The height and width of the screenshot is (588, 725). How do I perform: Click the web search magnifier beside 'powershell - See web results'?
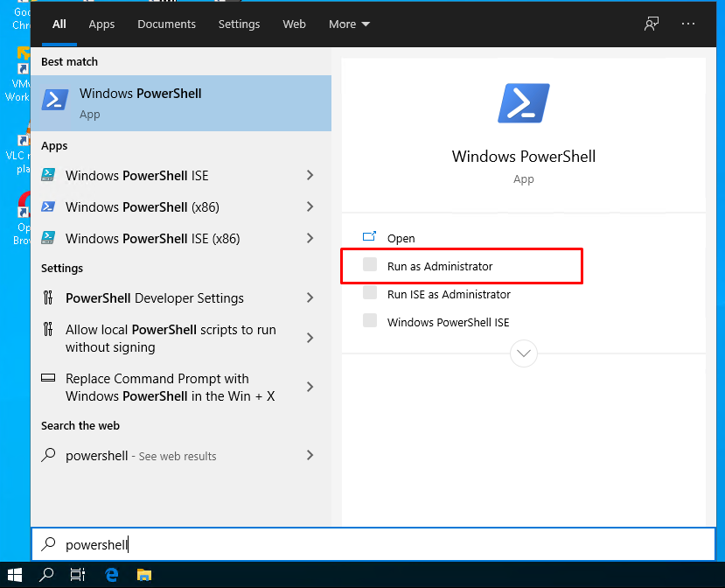point(48,455)
